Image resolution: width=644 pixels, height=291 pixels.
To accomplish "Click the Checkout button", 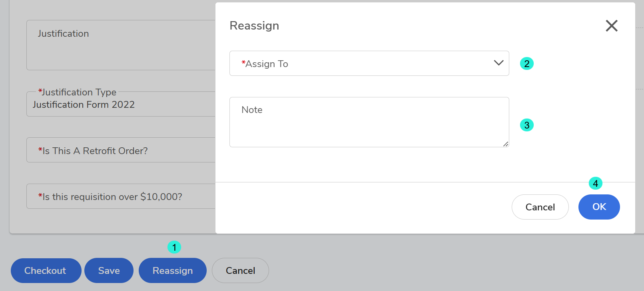I will 46,271.
